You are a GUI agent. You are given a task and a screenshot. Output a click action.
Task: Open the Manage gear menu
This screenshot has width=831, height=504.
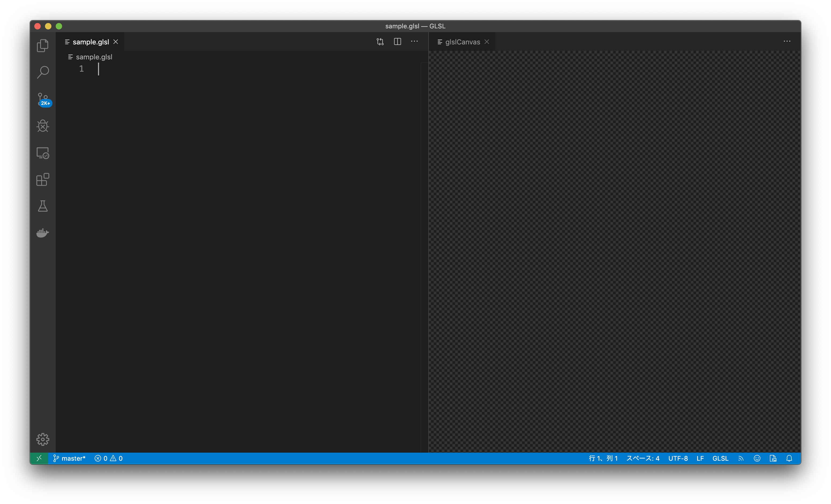(43, 439)
